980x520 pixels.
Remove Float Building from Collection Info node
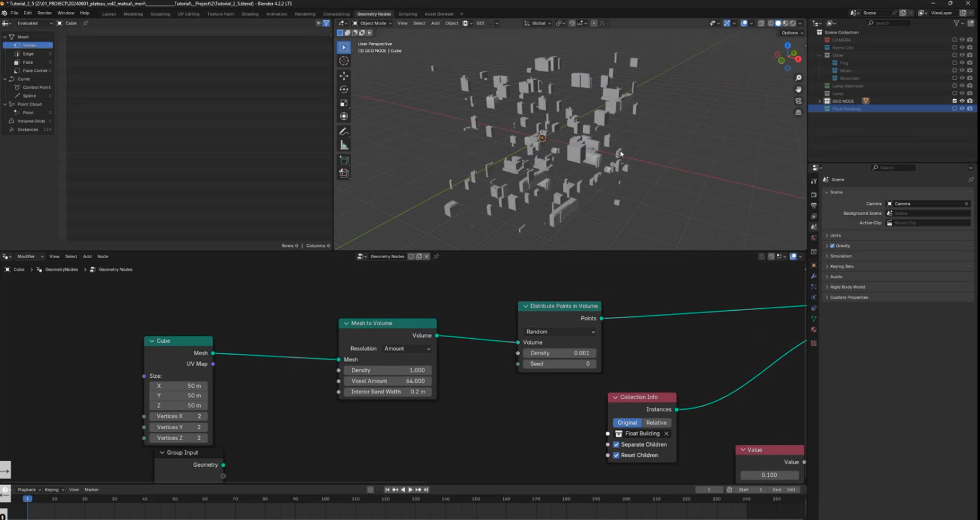667,434
